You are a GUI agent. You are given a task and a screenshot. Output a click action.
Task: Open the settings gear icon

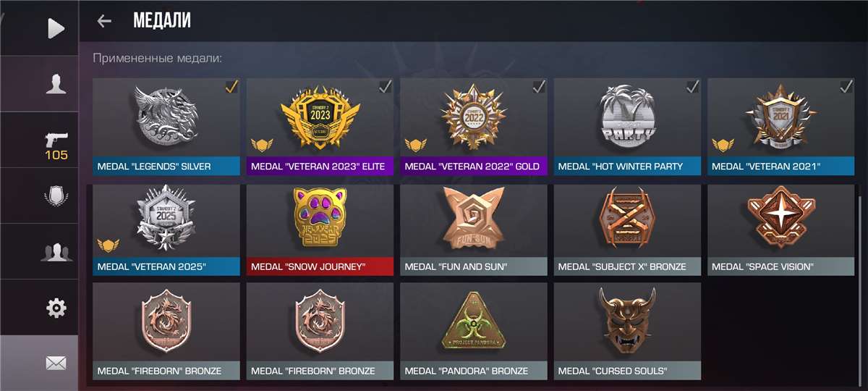coord(56,308)
